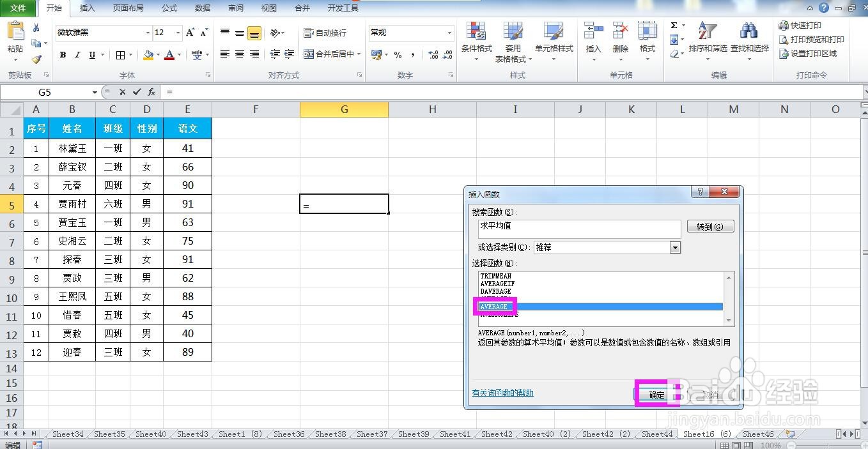The height and width of the screenshot is (449, 868).
Task: Toggle Bold formatting
Action: pos(63,55)
